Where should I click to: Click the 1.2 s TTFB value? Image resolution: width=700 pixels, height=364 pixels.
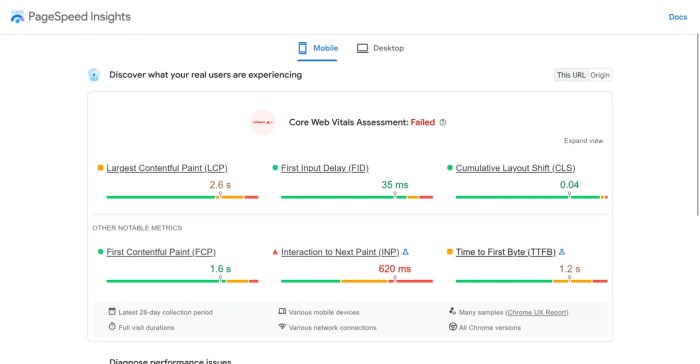tap(570, 268)
